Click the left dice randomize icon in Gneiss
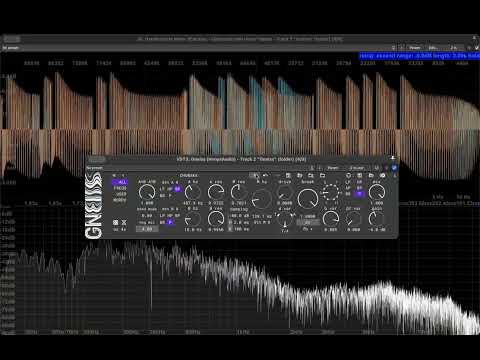 point(115,222)
